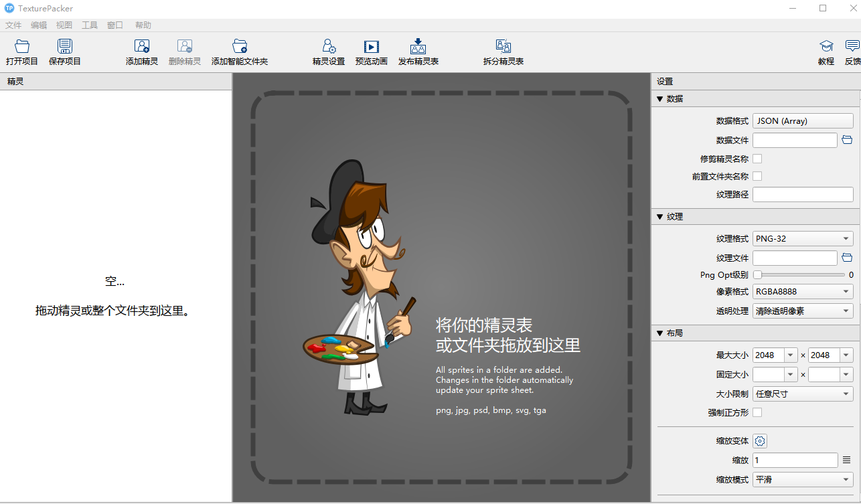Click the Split Sprite Sheet (拆分精灵表) icon
Screen dimensions: 861x504
(x=503, y=46)
